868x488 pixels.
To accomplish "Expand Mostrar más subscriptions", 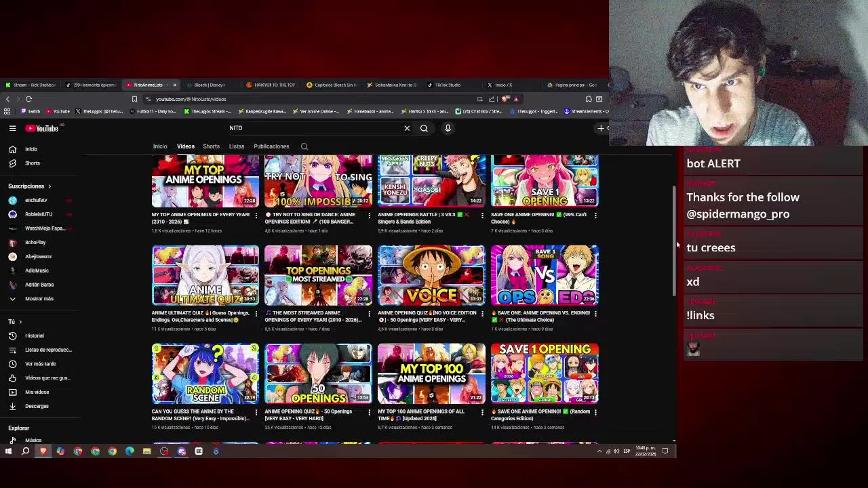I will tap(41, 299).
